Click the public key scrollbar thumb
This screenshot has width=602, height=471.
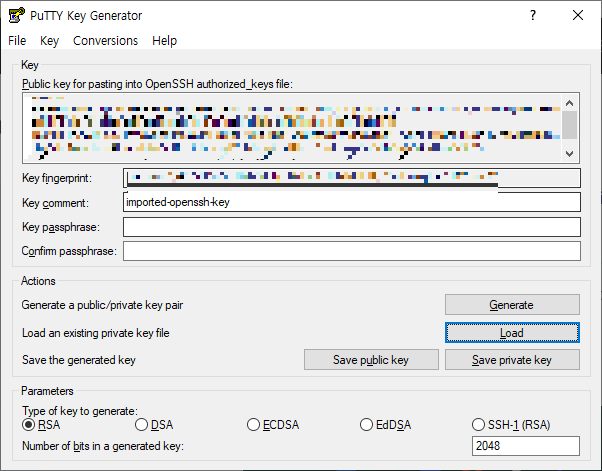point(570,125)
